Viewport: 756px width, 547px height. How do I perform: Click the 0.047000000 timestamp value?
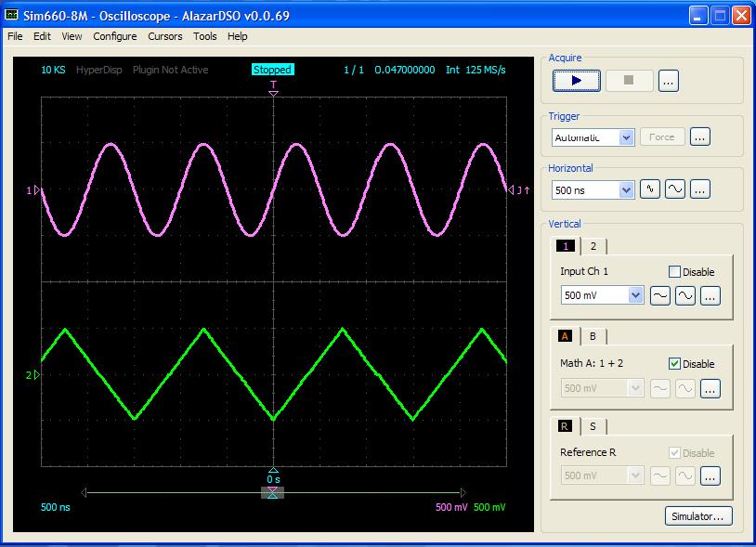click(405, 70)
